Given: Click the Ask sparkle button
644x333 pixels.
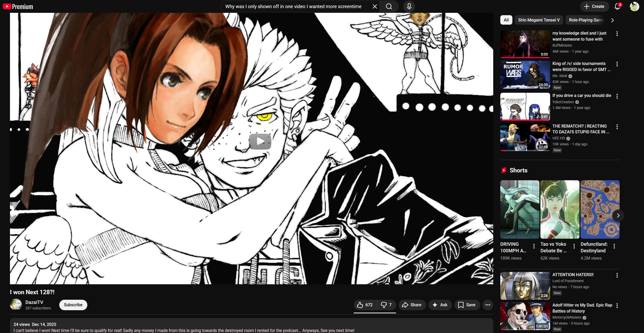Looking at the screenshot, I should pyautogui.click(x=440, y=305).
